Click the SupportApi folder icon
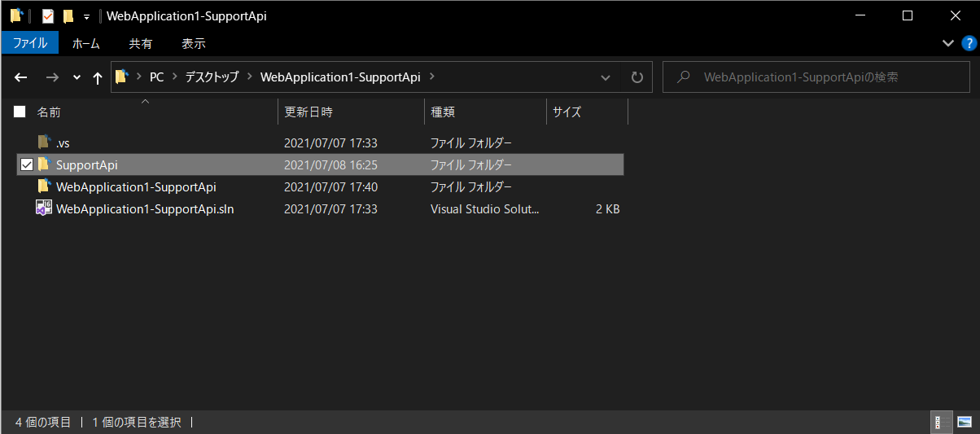The width and height of the screenshot is (980, 434). pyautogui.click(x=44, y=164)
